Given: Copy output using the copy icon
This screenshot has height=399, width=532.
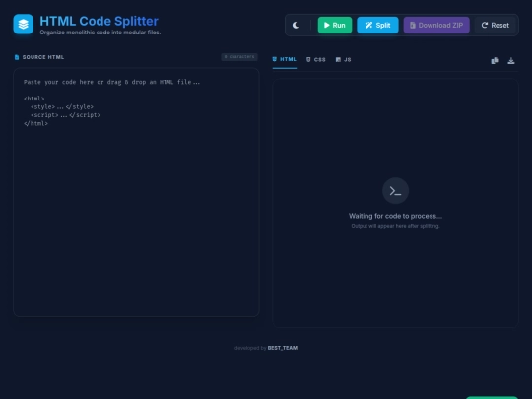Looking at the screenshot, I should [x=495, y=61].
